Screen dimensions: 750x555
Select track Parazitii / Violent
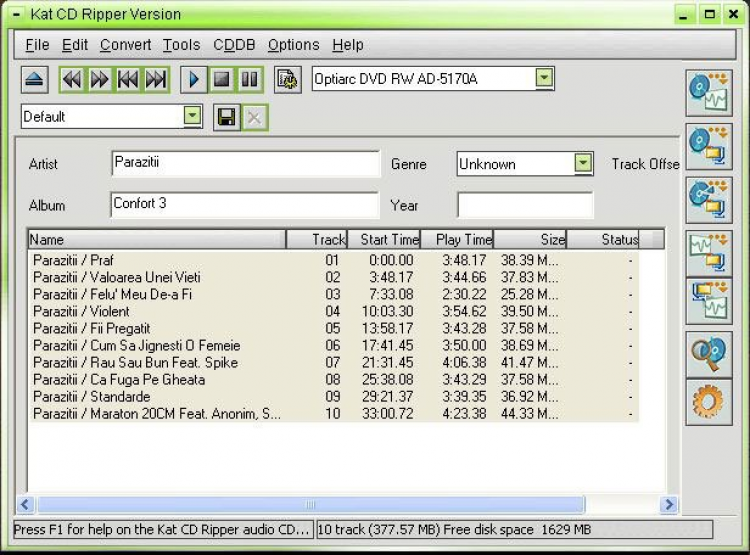coord(333,311)
